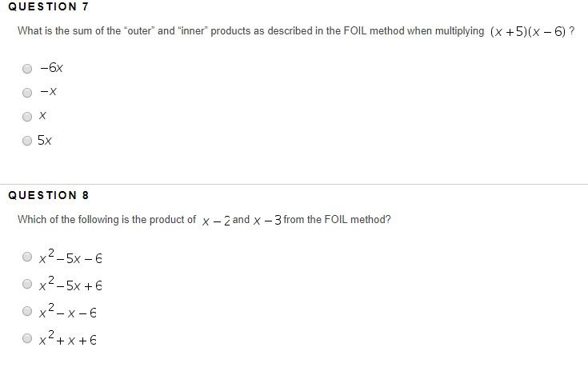Select the −6x radio button in Question 7
588x383 pixels.
pyautogui.click(x=27, y=69)
